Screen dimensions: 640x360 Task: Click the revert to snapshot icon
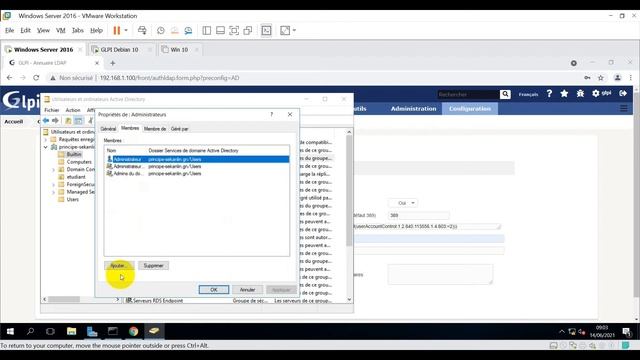[x=174, y=31]
